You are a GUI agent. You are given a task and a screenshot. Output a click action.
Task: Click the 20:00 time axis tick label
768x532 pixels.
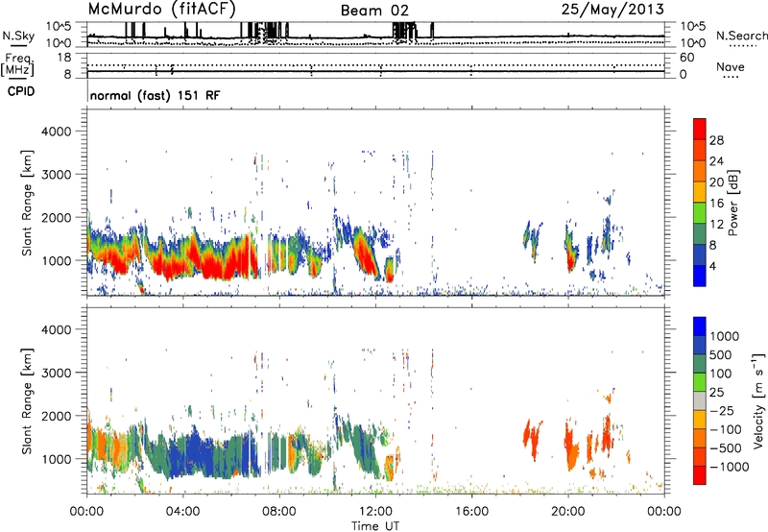pyautogui.click(x=567, y=512)
